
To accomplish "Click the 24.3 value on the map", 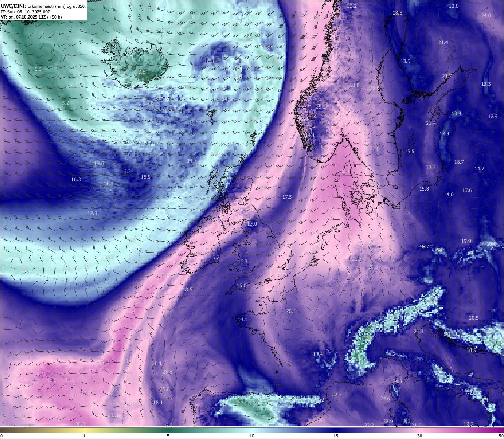I will (x=397, y=381).
